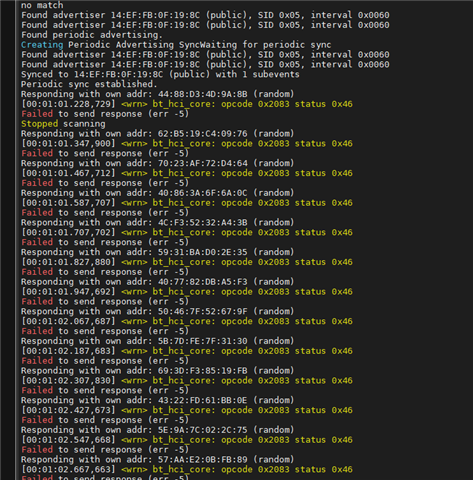473x480 pixels.
Task: Click timestamp [00:01:02.667,663]
Action: click(x=68, y=470)
